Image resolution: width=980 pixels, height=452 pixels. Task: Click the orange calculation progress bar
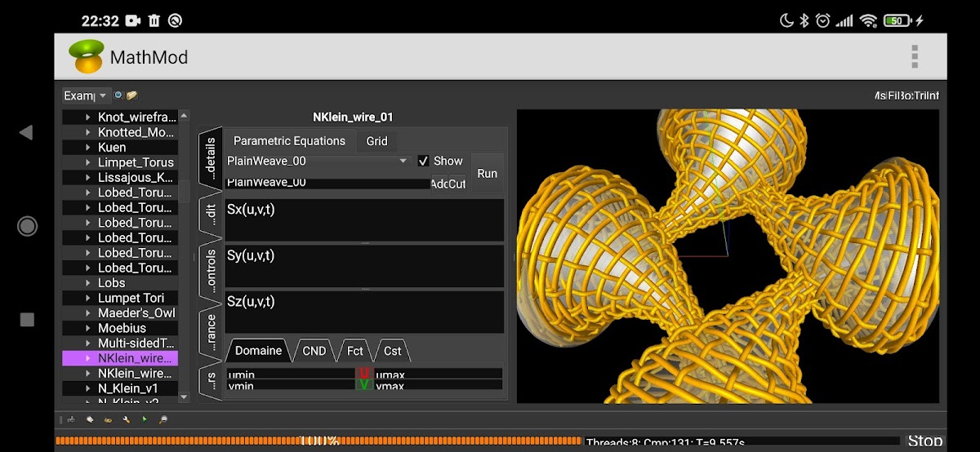[x=318, y=441]
